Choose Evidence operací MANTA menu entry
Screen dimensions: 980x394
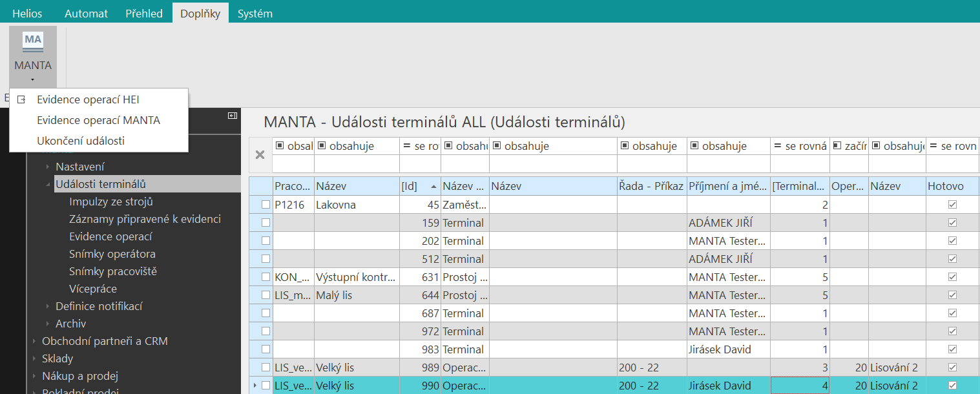[x=98, y=120]
